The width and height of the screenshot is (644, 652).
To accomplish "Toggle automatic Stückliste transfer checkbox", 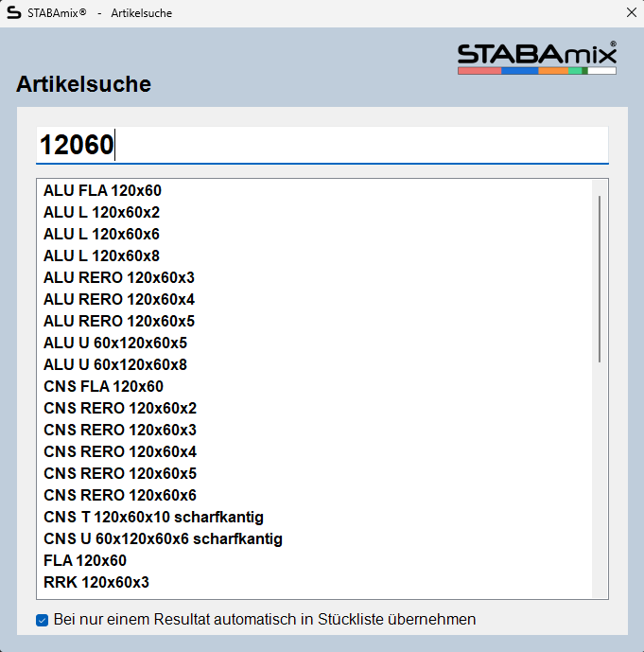I will click(x=42, y=620).
